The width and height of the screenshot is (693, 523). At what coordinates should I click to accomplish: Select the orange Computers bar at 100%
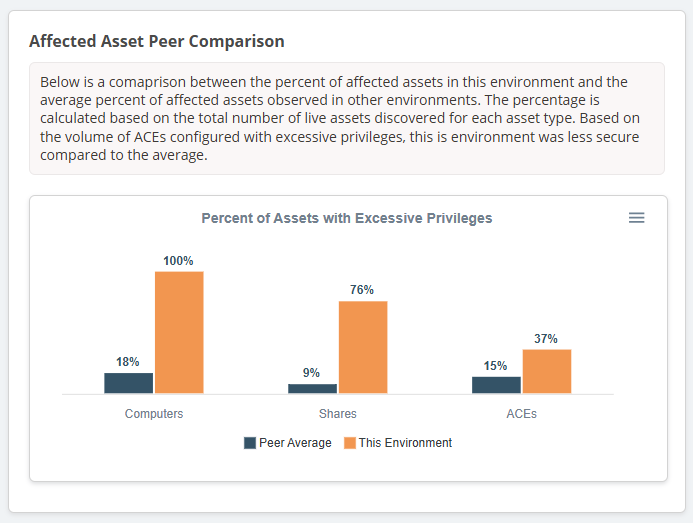tap(179, 332)
